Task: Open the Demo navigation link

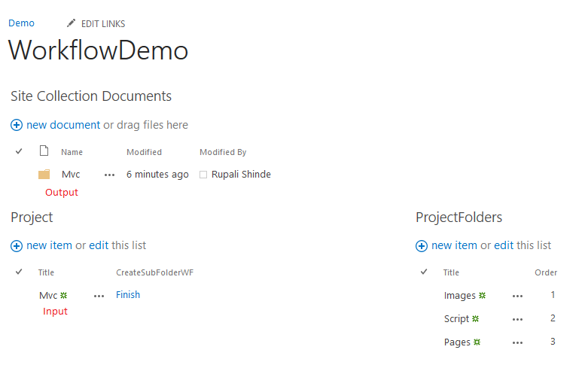Action: click(x=21, y=23)
